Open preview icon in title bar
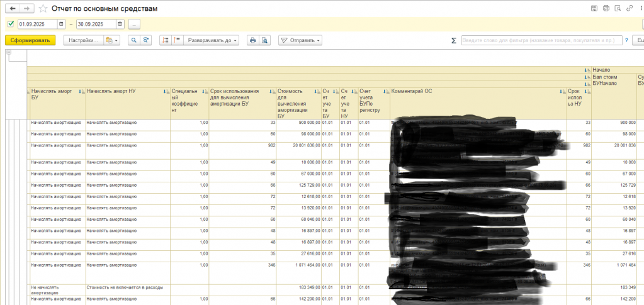 click(618, 8)
